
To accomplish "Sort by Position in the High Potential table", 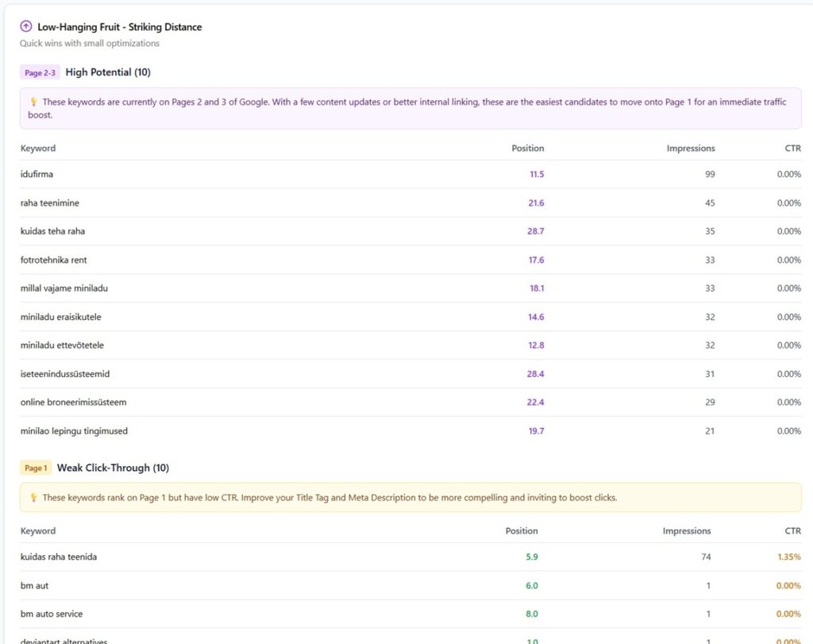I will pos(527,148).
